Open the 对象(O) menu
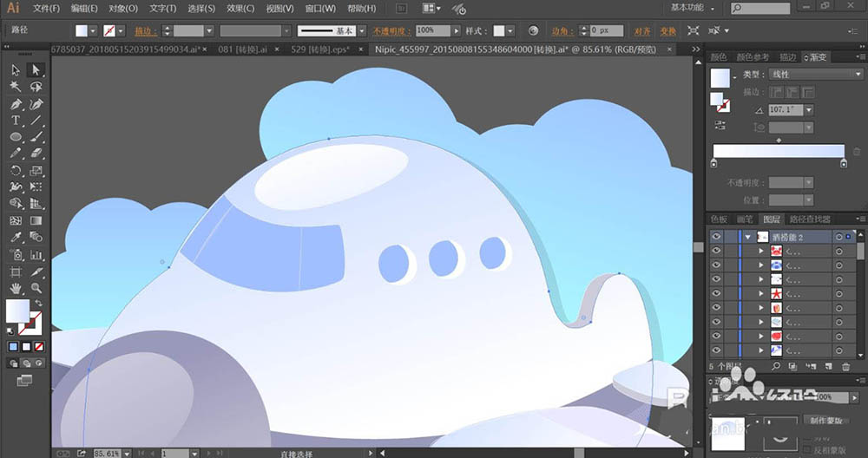 (123, 9)
